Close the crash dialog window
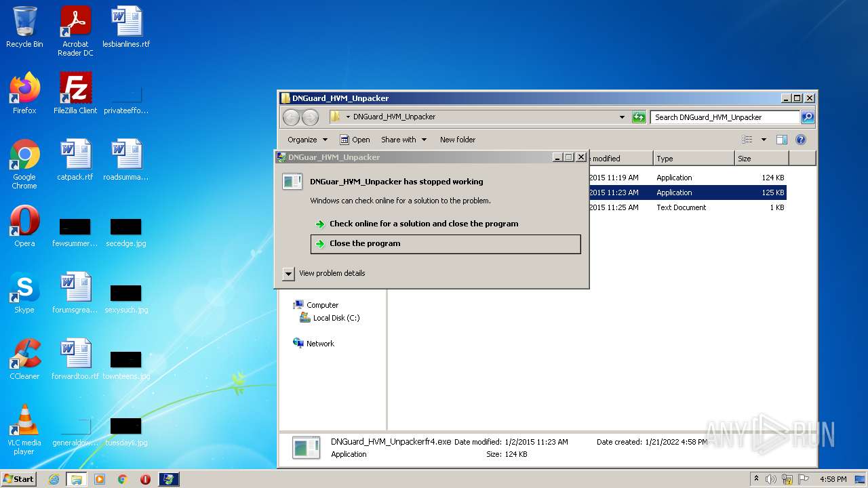This screenshot has width=868, height=488. click(x=581, y=157)
